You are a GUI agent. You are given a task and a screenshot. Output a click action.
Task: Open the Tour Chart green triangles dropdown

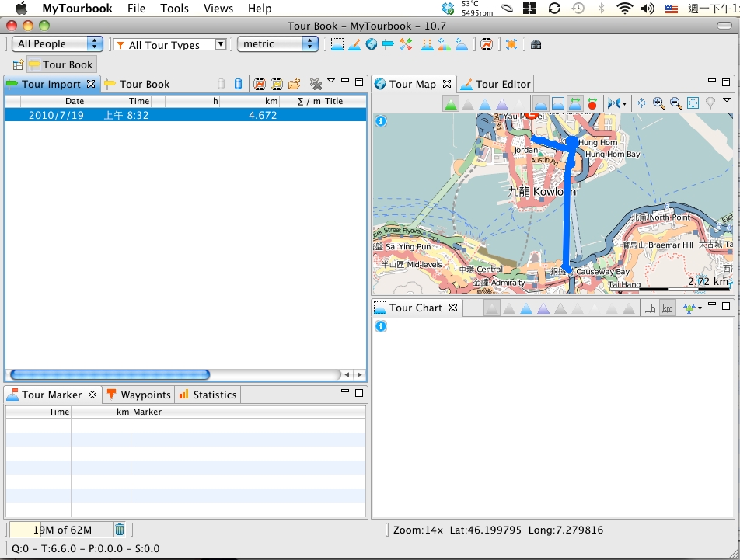pyautogui.click(x=700, y=308)
